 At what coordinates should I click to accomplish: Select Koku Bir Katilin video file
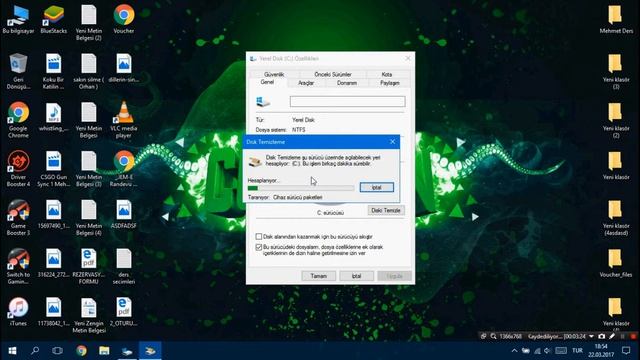53,71
